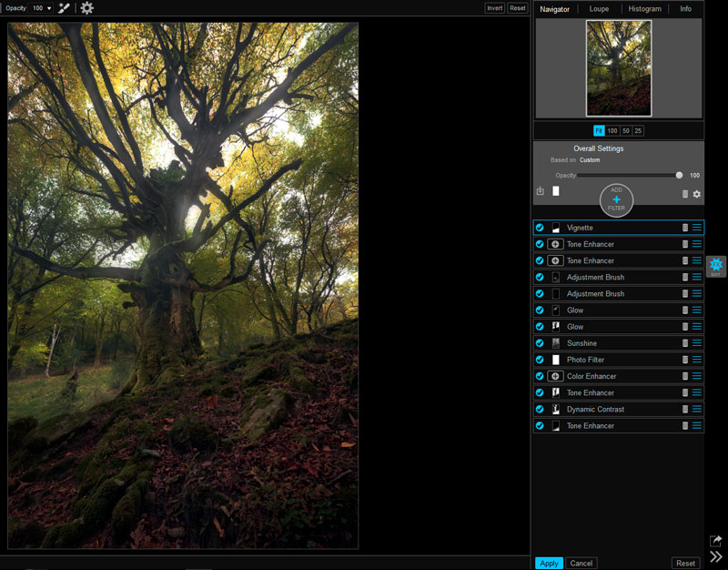Toggle off the Sunshine filter
728x570 pixels.
click(540, 343)
